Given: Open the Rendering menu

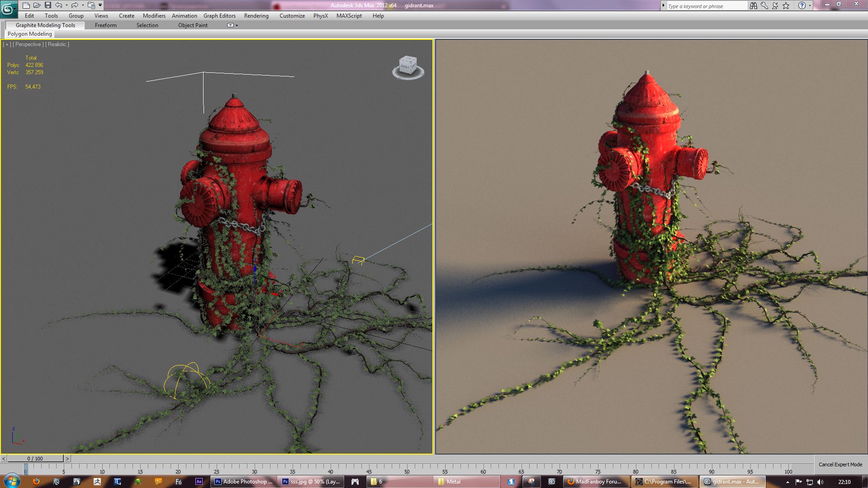Looking at the screenshot, I should pyautogui.click(x=256, y=16).
